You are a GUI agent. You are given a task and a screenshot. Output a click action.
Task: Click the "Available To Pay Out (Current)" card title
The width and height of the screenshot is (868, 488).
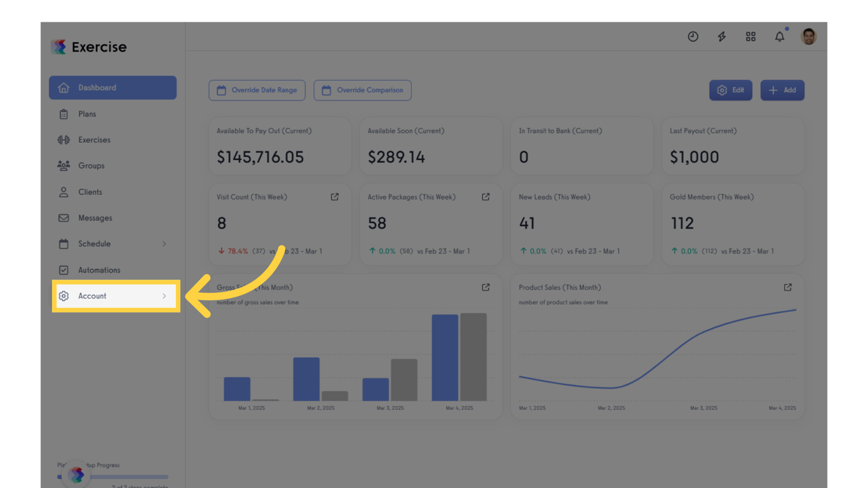tap(264, 131)
